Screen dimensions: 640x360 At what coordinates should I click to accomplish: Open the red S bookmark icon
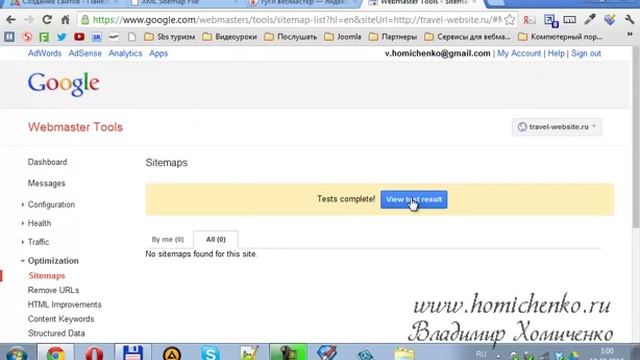(27, 37)
